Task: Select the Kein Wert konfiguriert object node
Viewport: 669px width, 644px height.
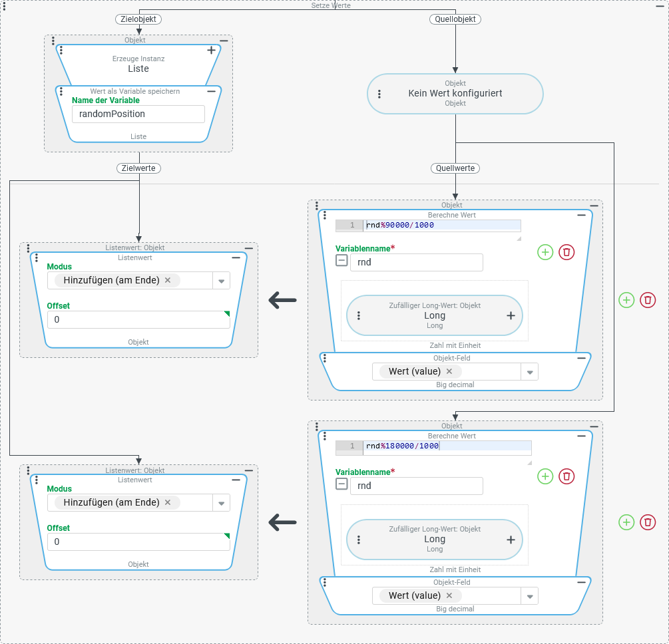Action: (455, 94)
